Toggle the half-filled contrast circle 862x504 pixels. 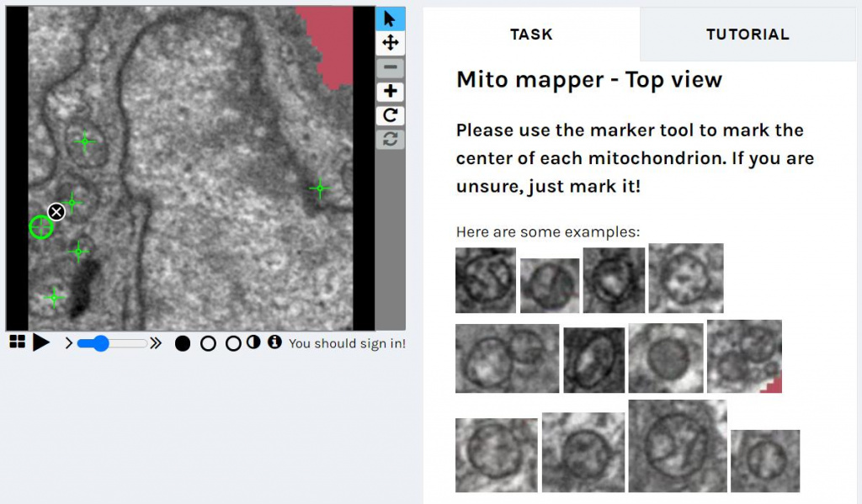coord(253,342)
